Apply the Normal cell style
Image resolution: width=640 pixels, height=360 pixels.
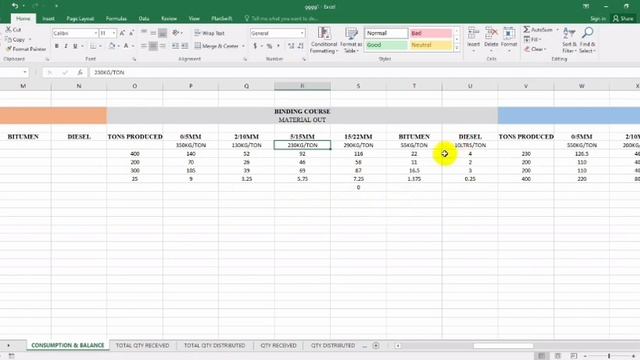tap(386, 33)
